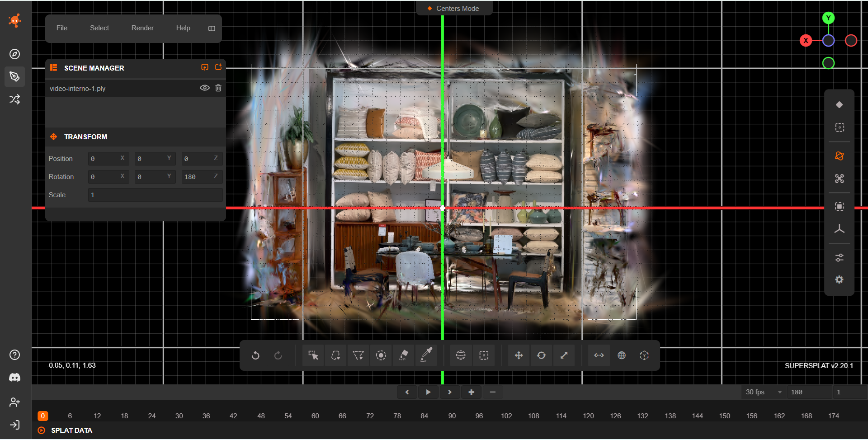Toggle the origin bound center icon
Image resolution: width=868 pixels, height=440 pixels.
coord(644,356)
